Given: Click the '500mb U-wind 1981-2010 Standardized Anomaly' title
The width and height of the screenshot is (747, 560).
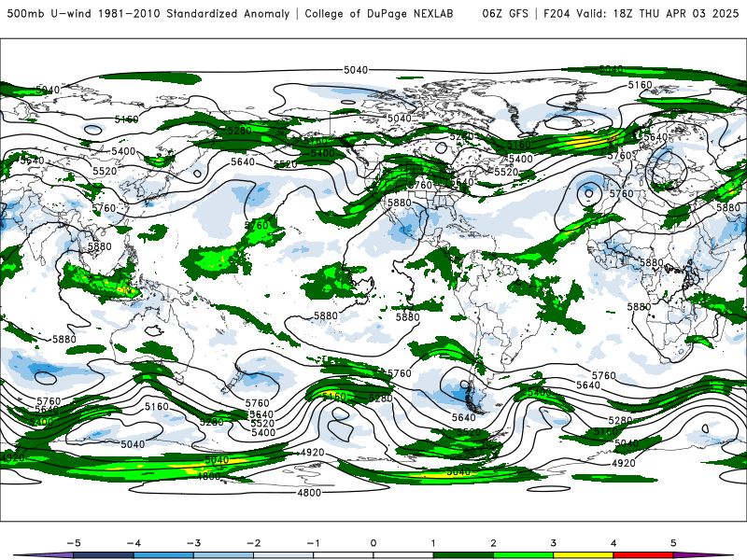Looking at the screenshot, I should (x=148, y=13).
